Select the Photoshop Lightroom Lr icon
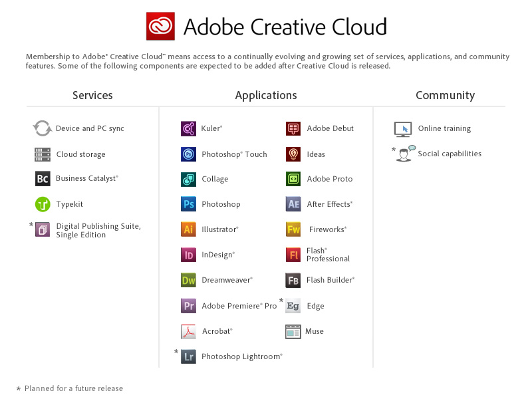The height and width of the screenshot is (399, 532). click(x=188, y=356)
